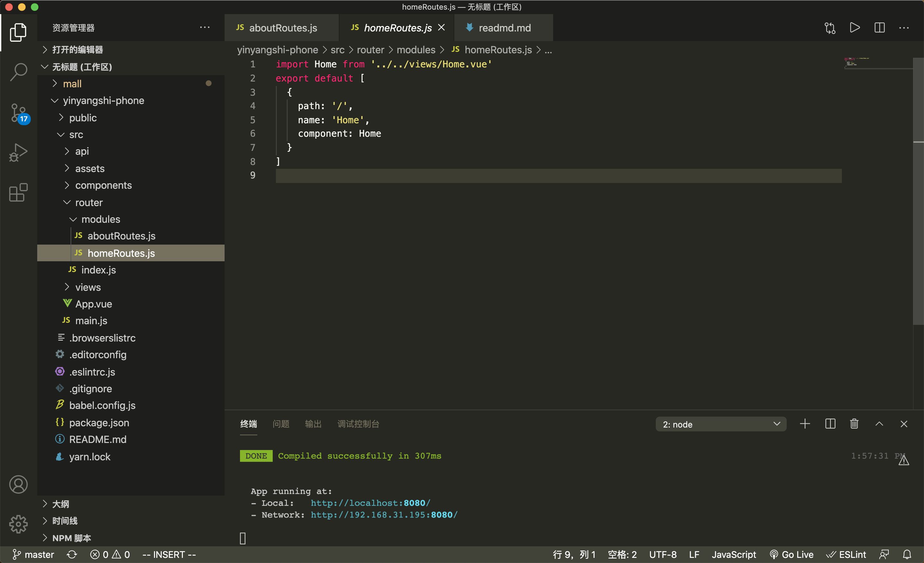
Task: Open explorer panel more actions ellipsis
Action: 205,27
